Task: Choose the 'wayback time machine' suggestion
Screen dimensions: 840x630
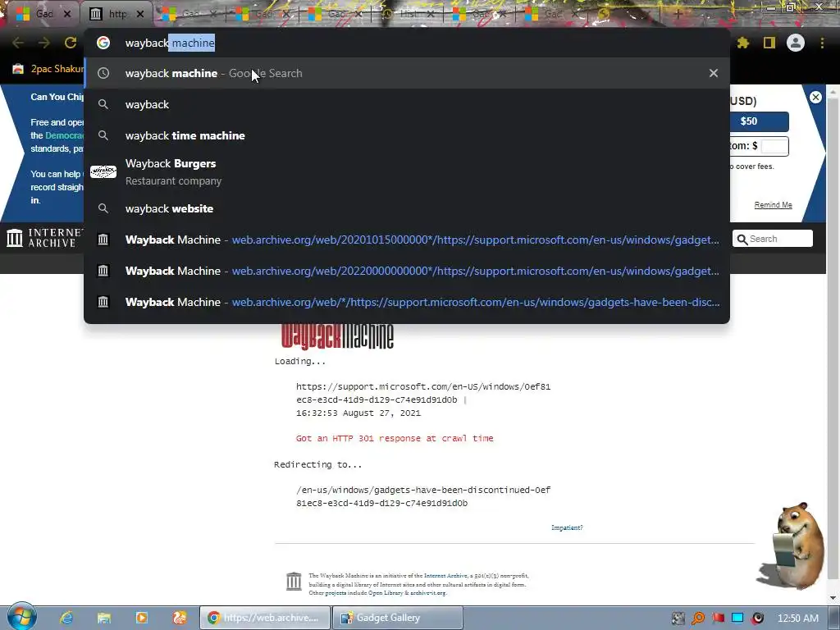Action: [407, 135]
